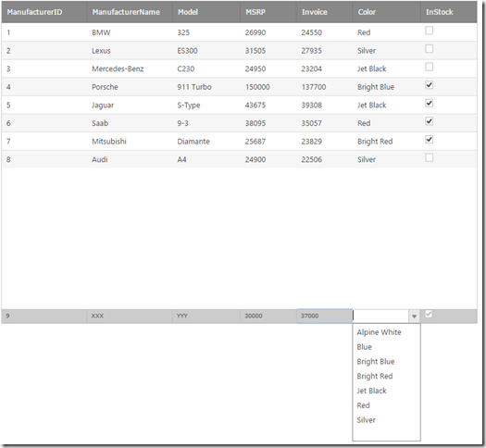The image size is (486, 448).
Task: Click Silver color cell in Audi row
Action: (x=387, y=159)
